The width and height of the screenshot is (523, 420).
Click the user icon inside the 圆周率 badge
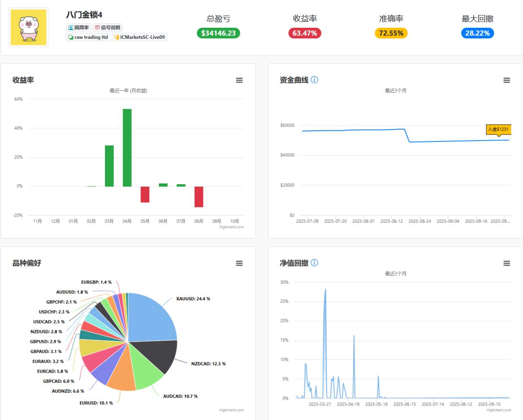click(70, 27)
